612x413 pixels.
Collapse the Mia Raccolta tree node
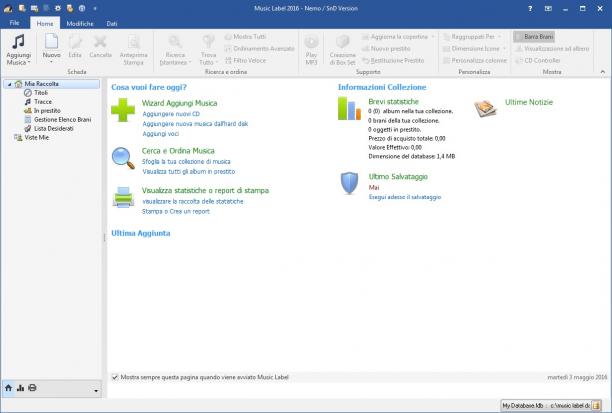coord(10,84)
